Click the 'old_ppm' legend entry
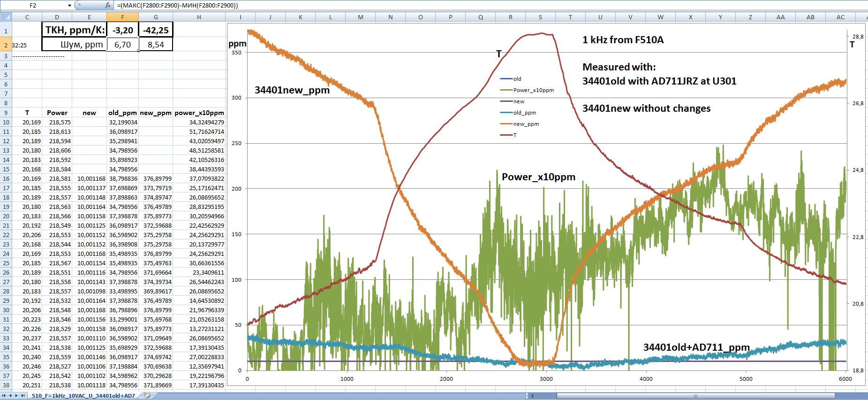868x400 pixels. click(x=518, y=113)
